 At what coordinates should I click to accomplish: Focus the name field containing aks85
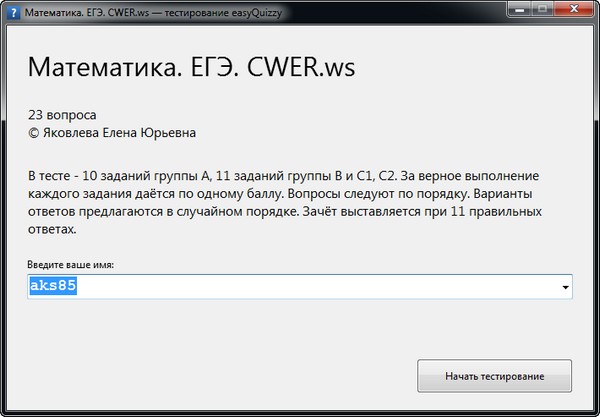pyautogui.click(x=300, y=287)
